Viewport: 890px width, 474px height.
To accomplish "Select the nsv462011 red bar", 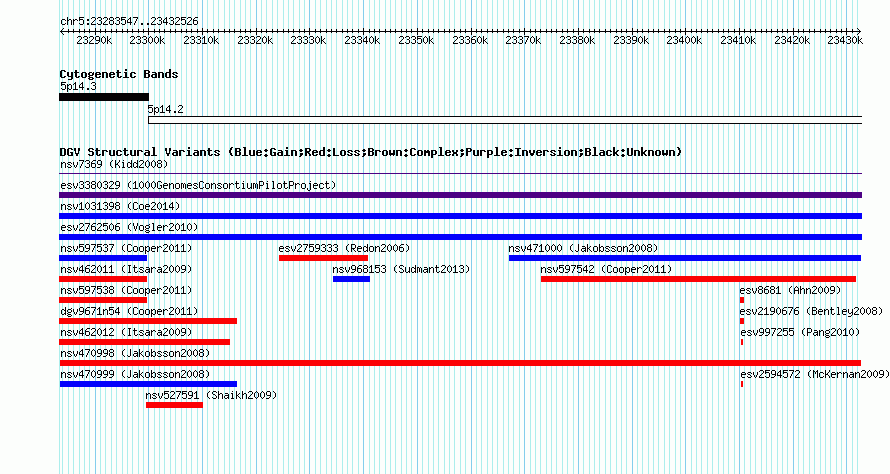I will (x=103, y=279).
